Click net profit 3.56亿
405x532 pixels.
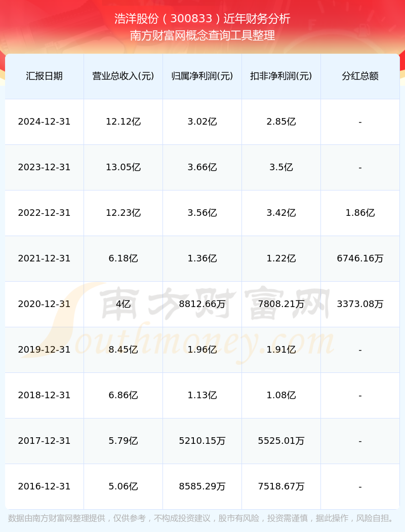[202, 213]
